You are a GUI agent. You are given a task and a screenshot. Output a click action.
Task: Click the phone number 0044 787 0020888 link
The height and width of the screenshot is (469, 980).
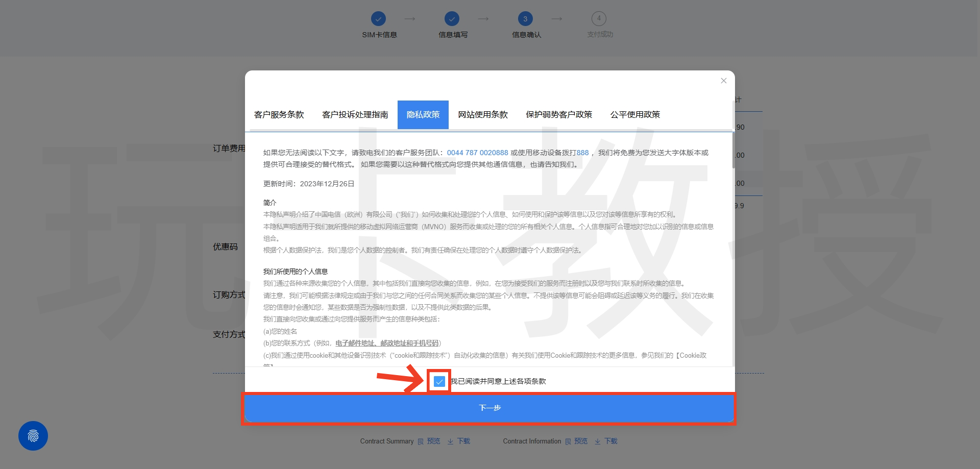[x=477, y=153]
